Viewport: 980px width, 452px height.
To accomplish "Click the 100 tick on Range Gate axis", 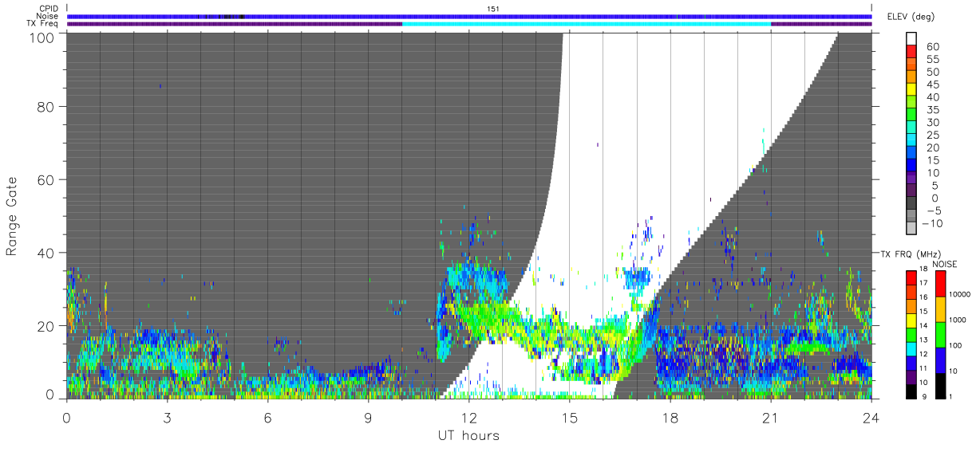I will coord(41,37).
